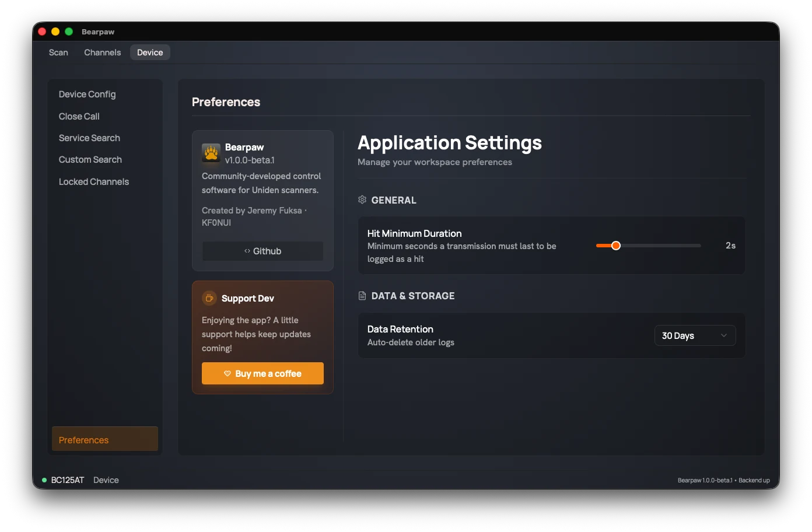Click the gear icon beside GENERAL
Viewport: 812px width, 532px height.
pos(362,199)
